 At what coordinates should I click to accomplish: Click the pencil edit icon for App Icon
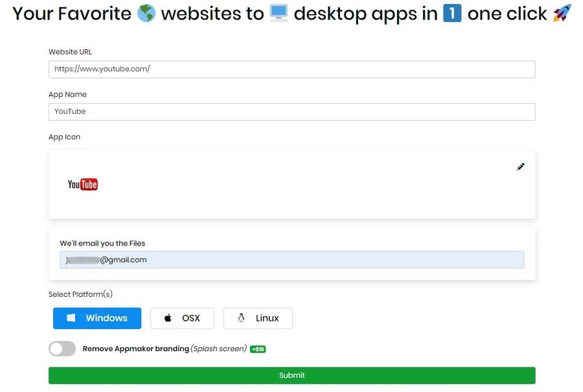tap(521, 167)
